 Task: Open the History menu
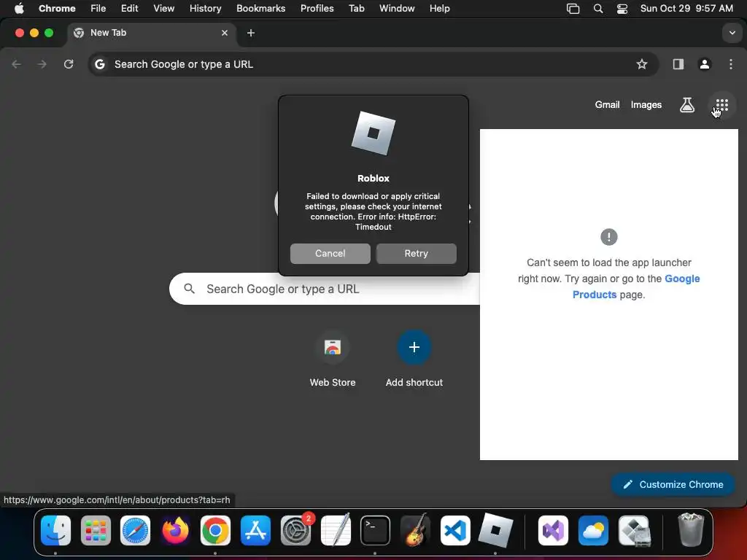click(205, 8)
